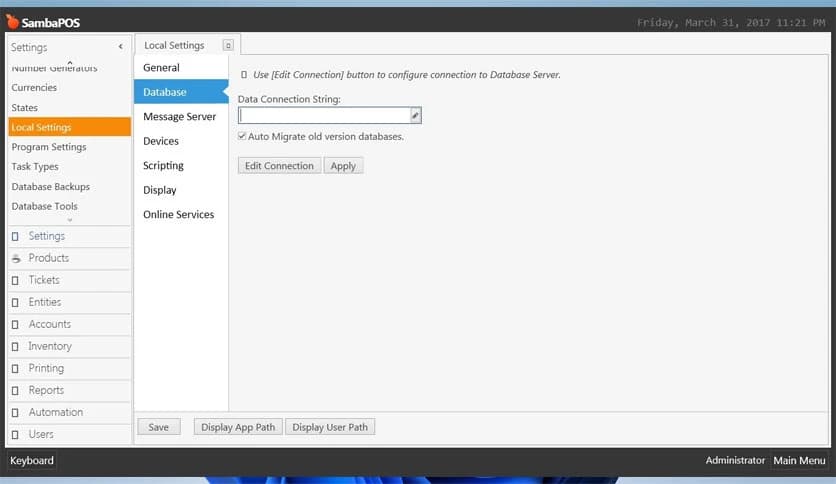This screenshot has width=836, height=484.
Task: Close the Local Settings tab
Action: pyautogui.click(x=228, y=45)
